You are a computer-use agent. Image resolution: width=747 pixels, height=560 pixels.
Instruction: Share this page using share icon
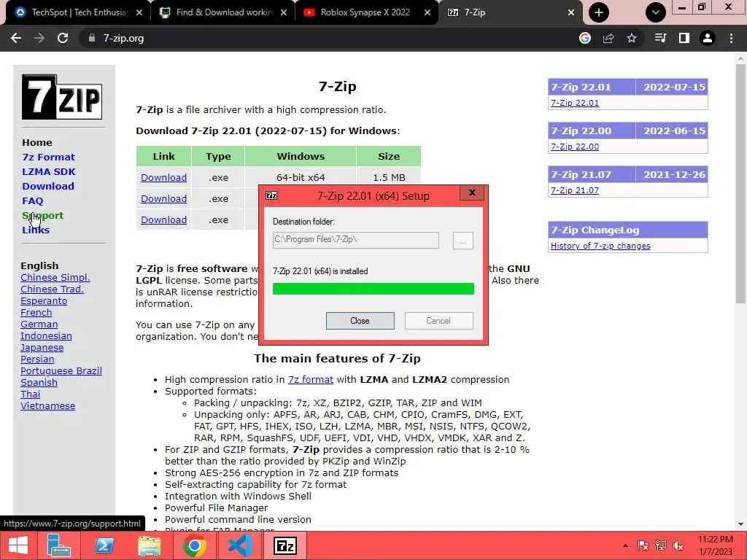click(608, 38)
